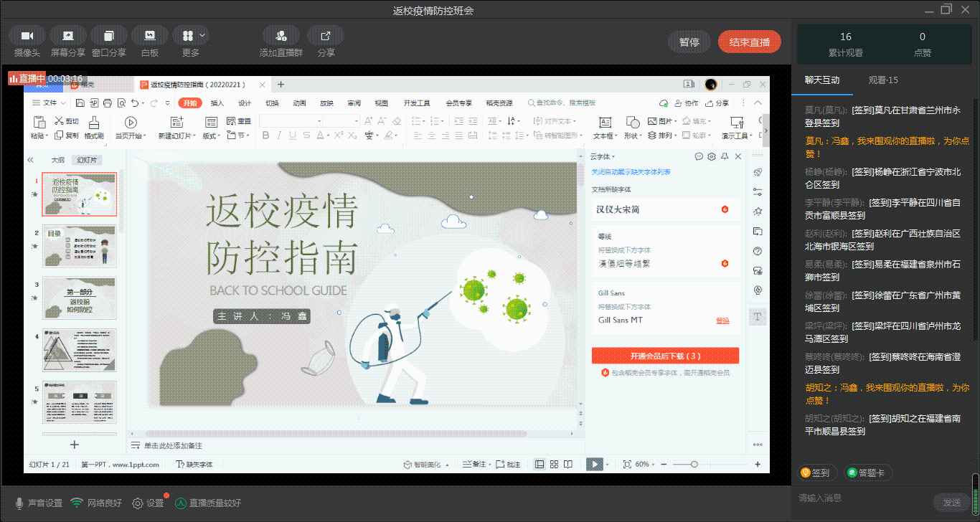980x522 pixels.
Task: End the live broadcast (结束直播)
Action: [749, 42]
